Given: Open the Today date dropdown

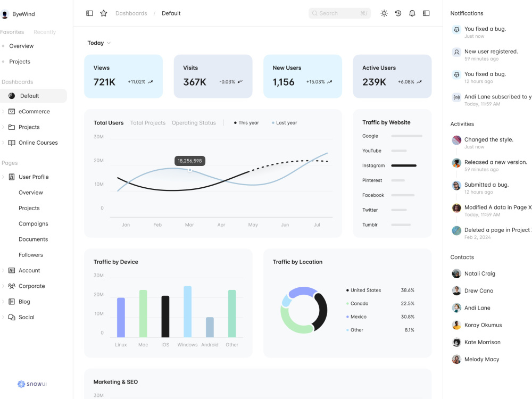Looking at the screenshot, I should tap(99, 43).
